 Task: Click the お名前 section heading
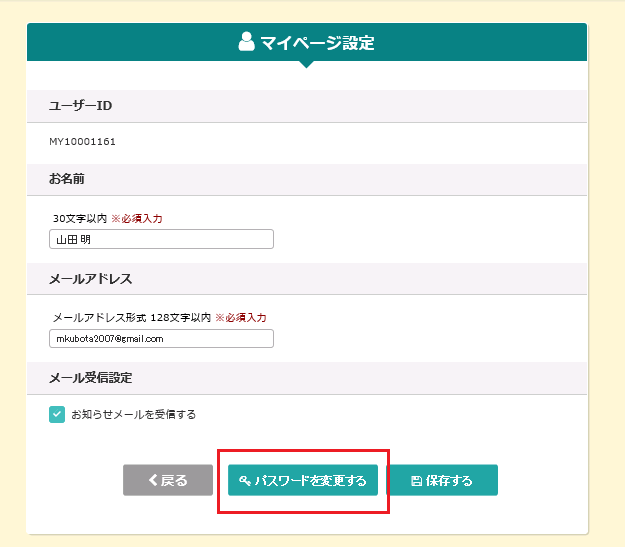point(67,179)
